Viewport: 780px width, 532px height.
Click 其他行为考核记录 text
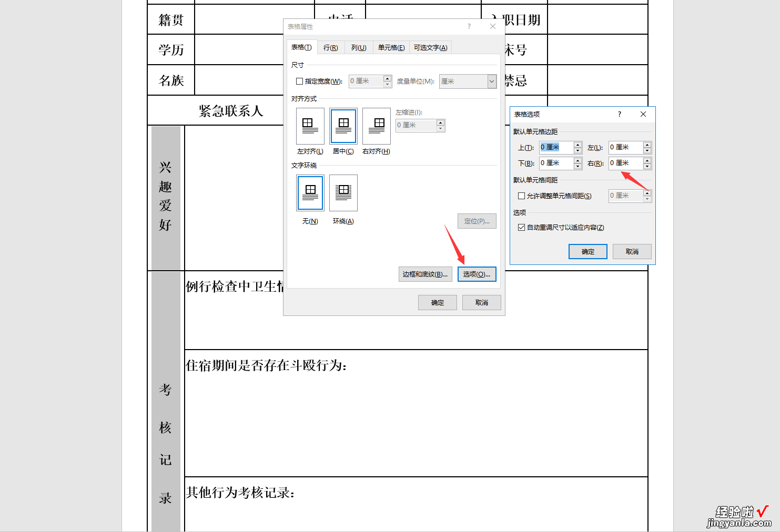coord(240,493)
